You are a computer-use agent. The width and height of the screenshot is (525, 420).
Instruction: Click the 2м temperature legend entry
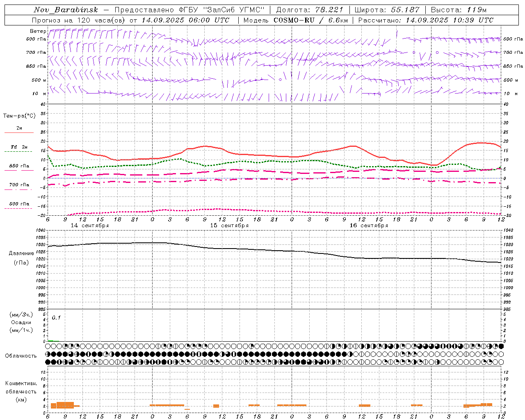click(19, 128)
